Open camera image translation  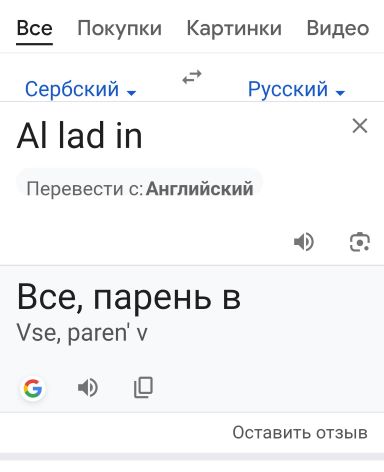[360, 242]
